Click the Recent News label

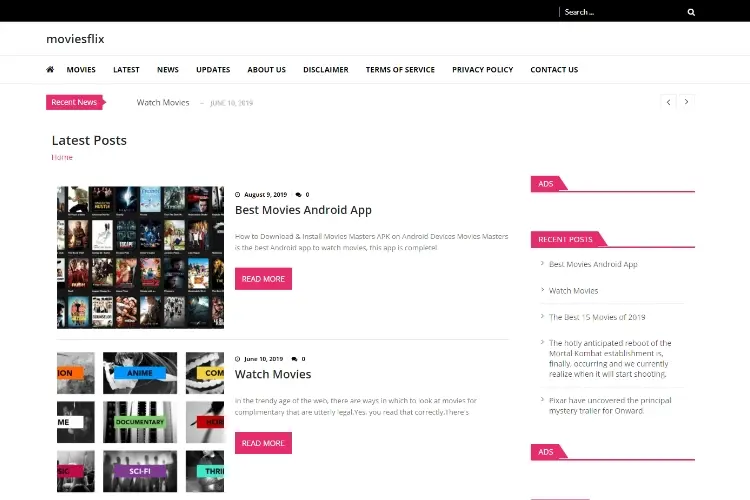pos(74,102)
